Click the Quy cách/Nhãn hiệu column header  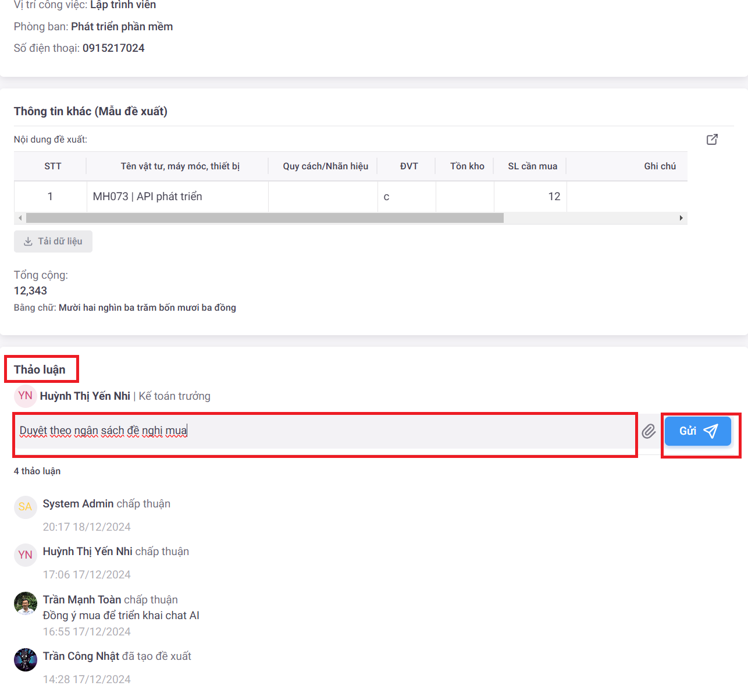click(x=325, y=166)
